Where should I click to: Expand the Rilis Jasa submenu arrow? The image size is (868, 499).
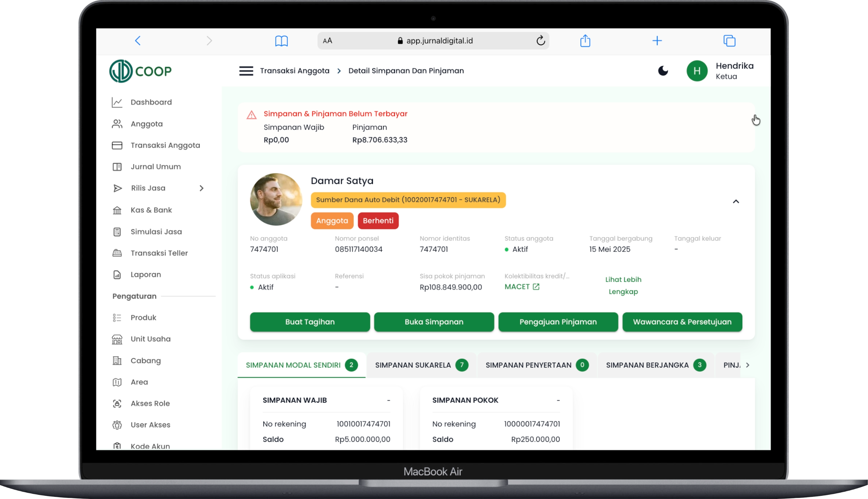201,188
